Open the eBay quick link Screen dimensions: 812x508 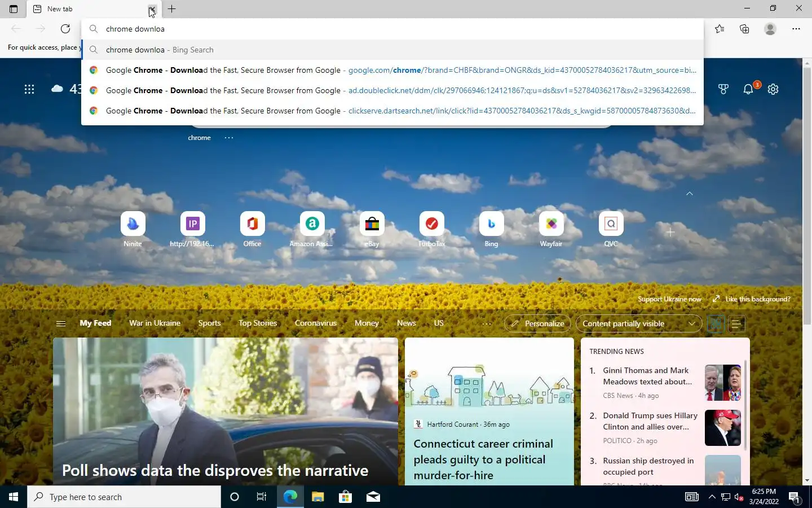click(372, 230)
